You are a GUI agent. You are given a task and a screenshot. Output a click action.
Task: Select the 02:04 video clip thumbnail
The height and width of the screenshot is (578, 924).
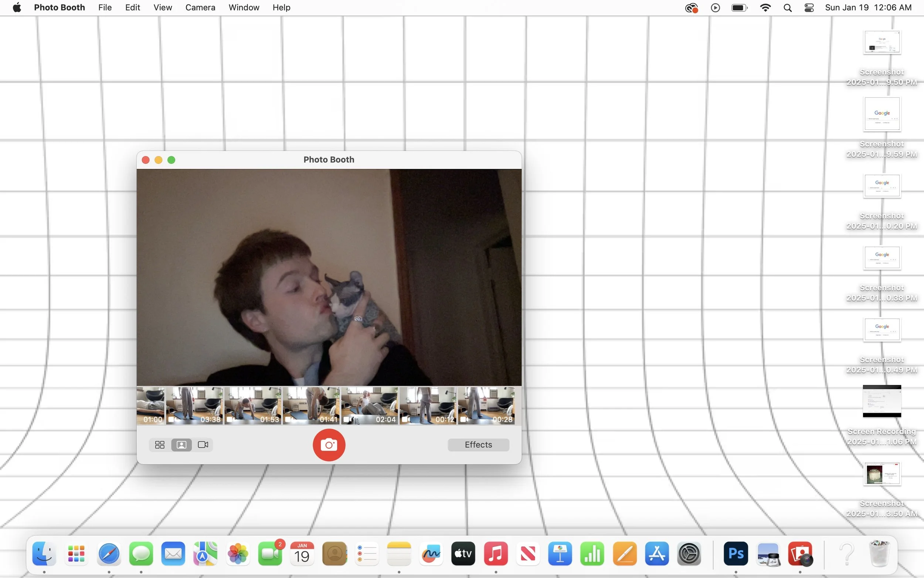[369, 405]
